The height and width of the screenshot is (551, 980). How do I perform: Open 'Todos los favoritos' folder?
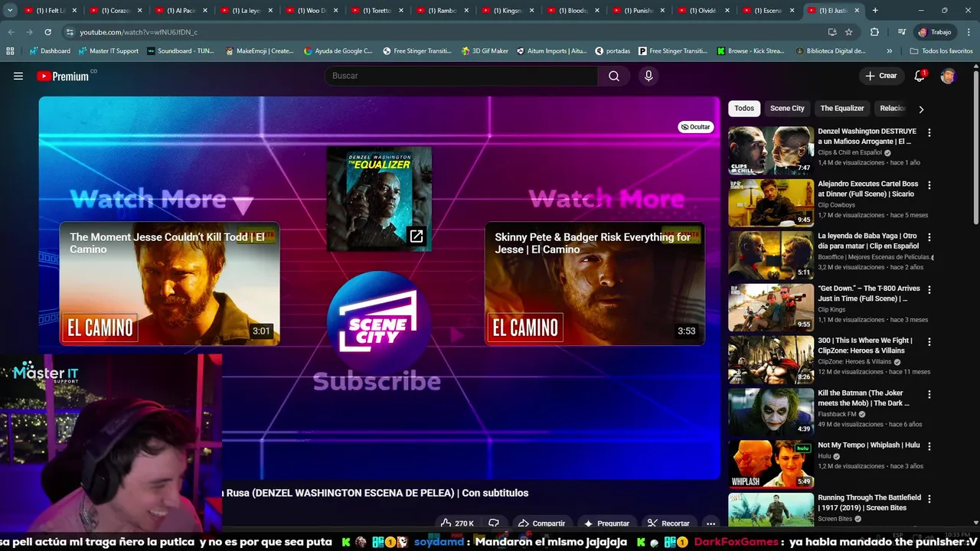pos(941,51)
